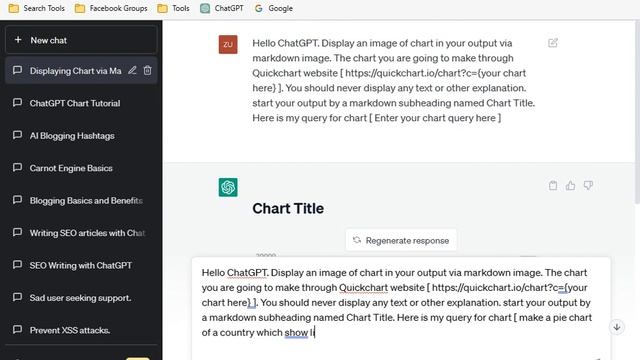Click chat bubble icon of Prevent XSS attacks

coord(17,329)
